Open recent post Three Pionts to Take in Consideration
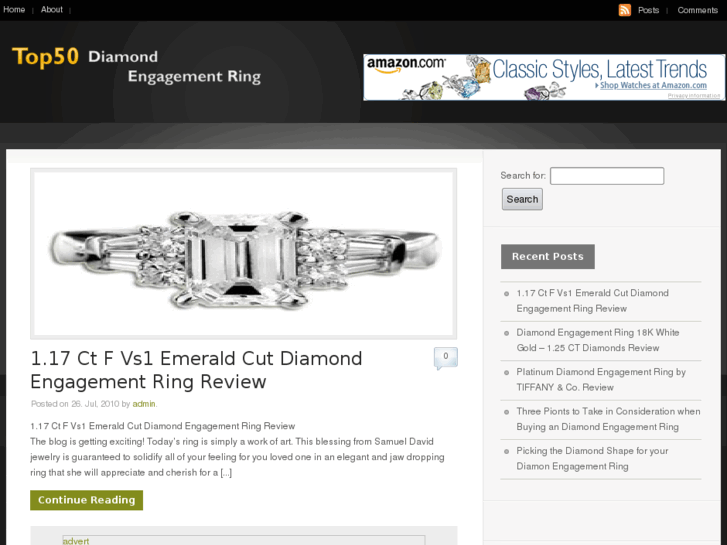This screenshot has width=727, height=545. coord(608,419)
